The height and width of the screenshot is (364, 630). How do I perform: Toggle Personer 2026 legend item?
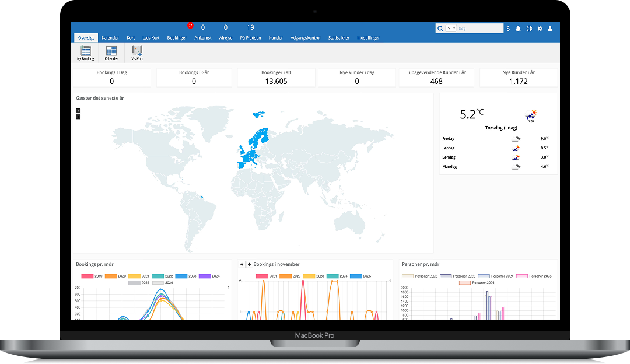pyautogui.click(x=477, y=283)
